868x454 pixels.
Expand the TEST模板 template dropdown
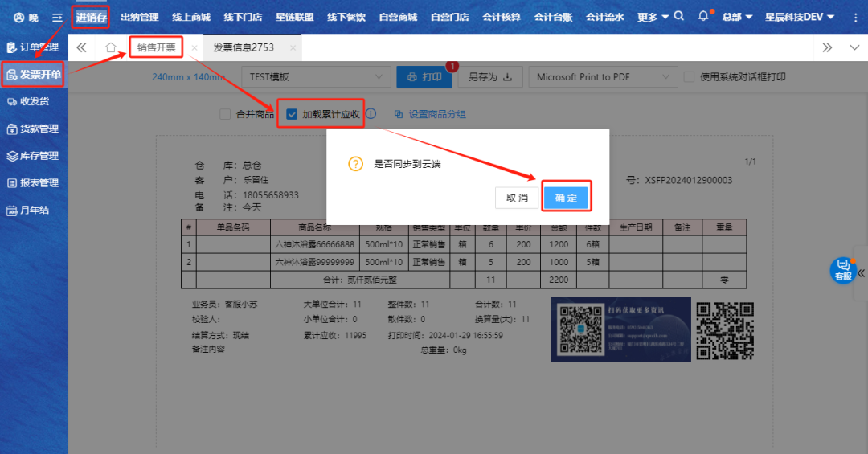pos(315,77)
